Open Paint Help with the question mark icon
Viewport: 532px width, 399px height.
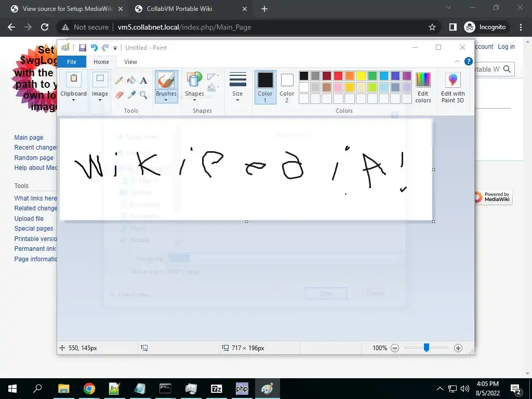(x=469, y=61)
